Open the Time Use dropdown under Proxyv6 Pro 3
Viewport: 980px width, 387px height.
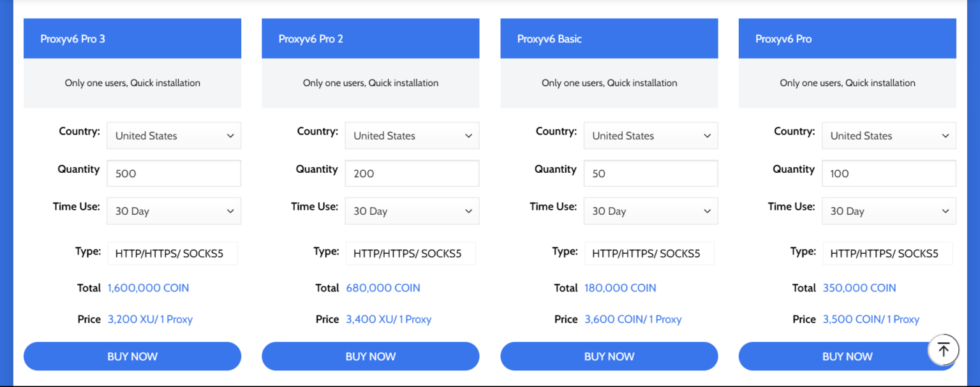[173, 210]
